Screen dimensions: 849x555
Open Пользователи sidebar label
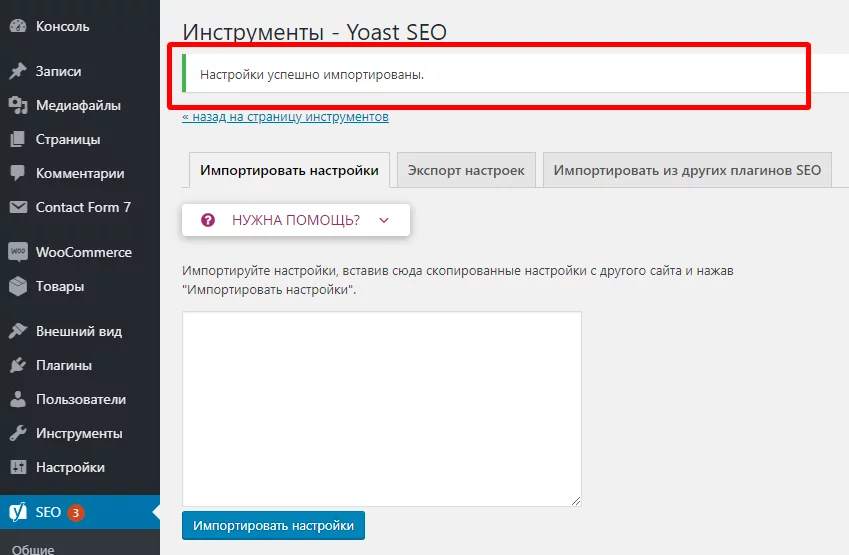81,399
